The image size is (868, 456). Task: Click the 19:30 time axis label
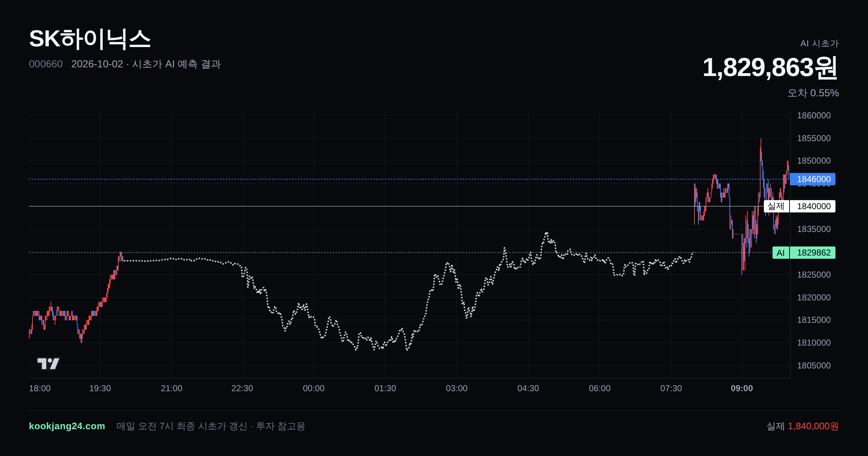click(x=100, y=388)
